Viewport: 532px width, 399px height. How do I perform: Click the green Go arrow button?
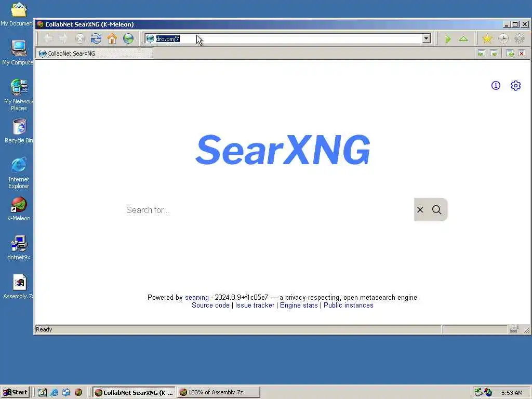click(x=448, y=39)
